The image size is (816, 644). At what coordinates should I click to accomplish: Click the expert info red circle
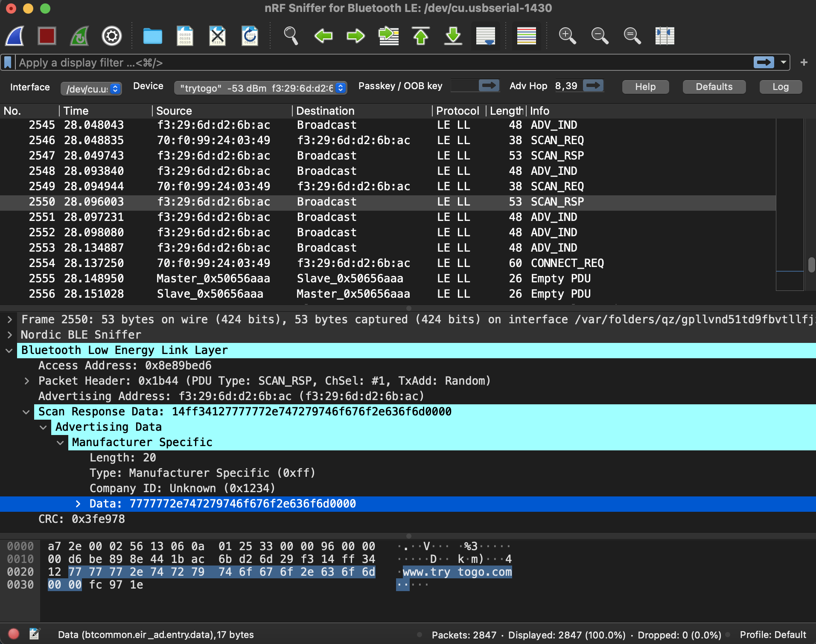(13, 634)
